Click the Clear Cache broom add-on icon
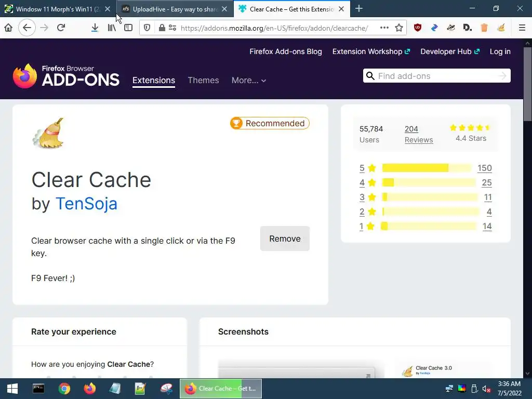Screen dimensions: 532x399 48,134
